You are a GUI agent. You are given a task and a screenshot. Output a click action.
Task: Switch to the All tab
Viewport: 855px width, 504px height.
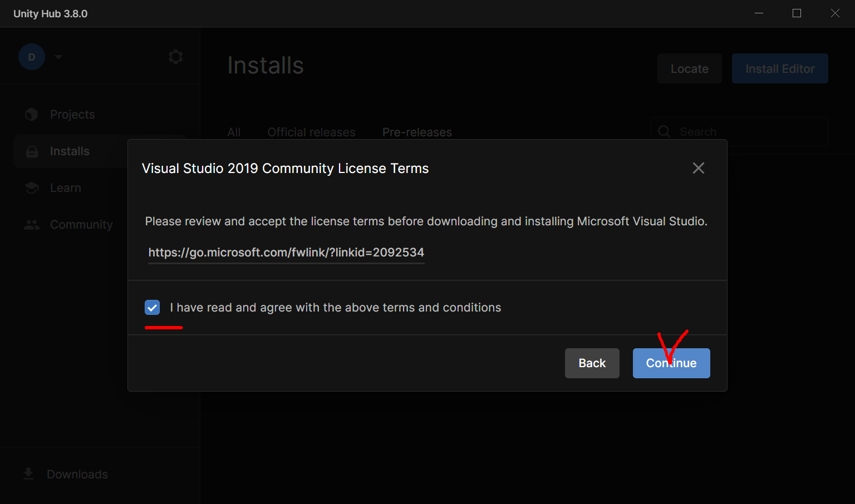click(x=234, y=132)
